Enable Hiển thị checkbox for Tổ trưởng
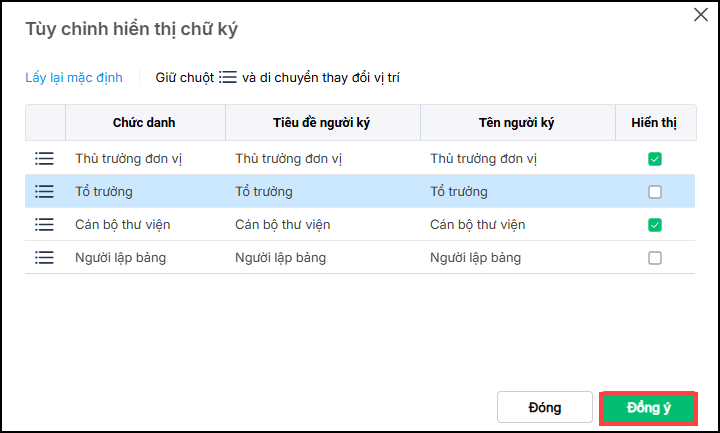720x433 pixels. coord(655,192)
